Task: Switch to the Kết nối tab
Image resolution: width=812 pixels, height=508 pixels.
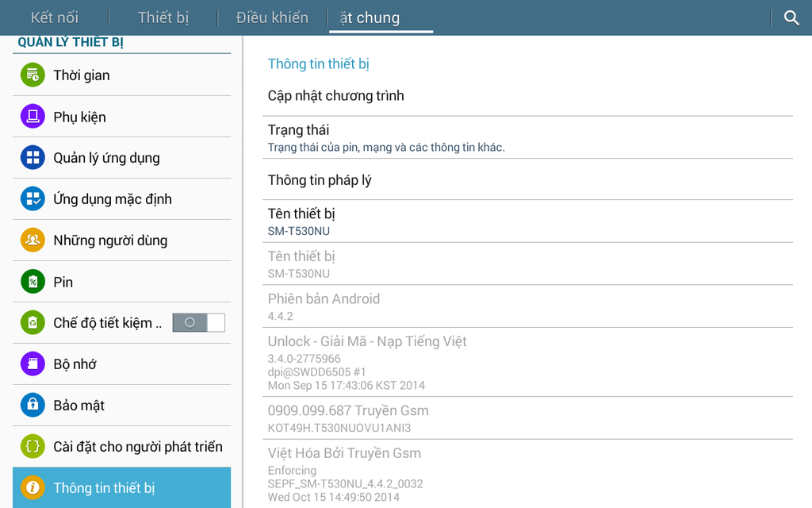Action: point(55,17)
